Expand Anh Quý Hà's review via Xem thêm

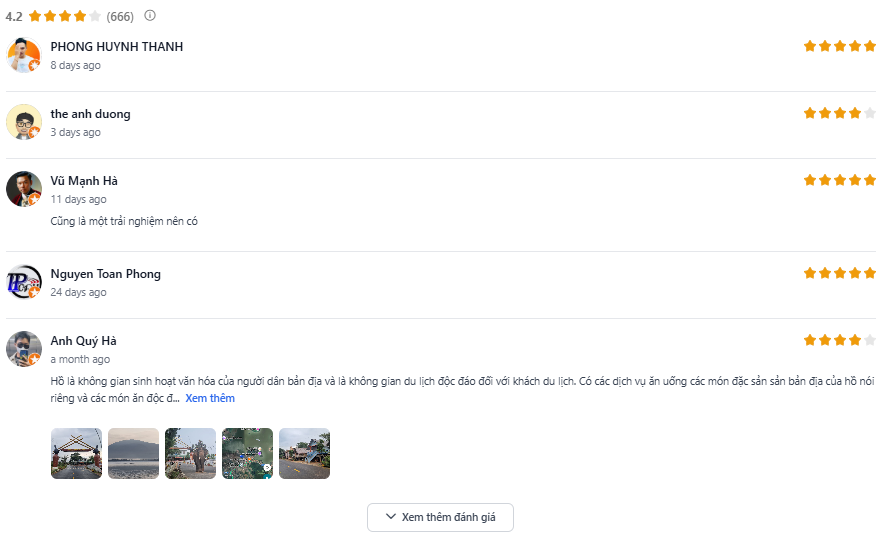click(x=210, y=398)
